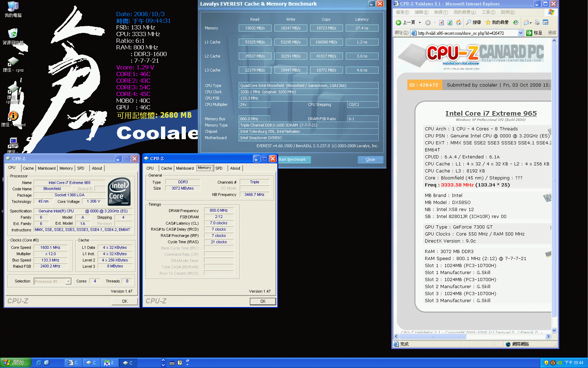Open the back button history dropdown arrow

coord(420,22)
